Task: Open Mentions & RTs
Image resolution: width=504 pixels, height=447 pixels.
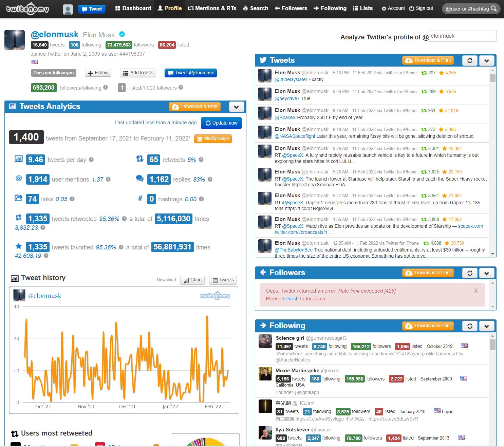Action: pos(212,8)
